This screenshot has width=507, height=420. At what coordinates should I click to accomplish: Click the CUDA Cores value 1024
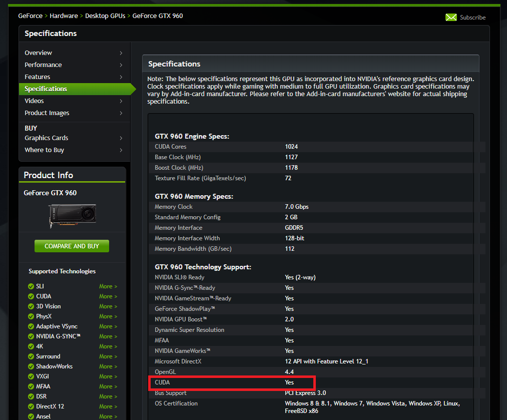point(291,147)
